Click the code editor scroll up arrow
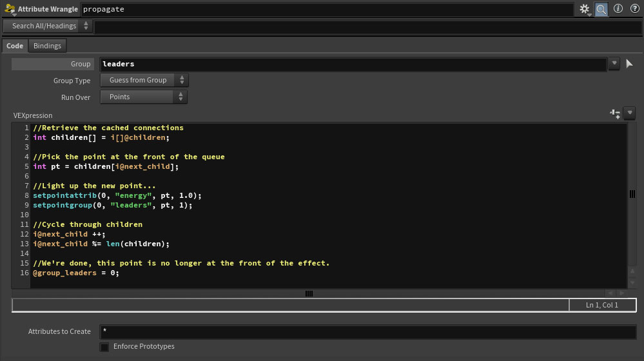 coord(632,271)
